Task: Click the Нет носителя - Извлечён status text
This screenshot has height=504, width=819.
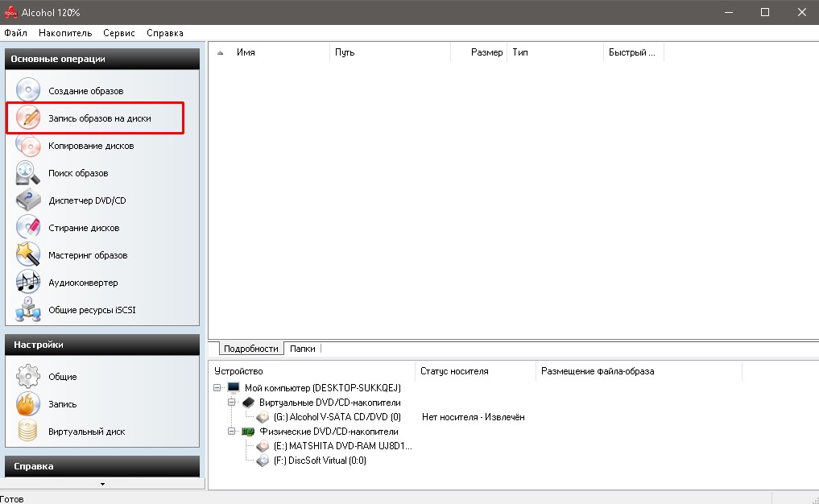Action: [x=474, y=417]
